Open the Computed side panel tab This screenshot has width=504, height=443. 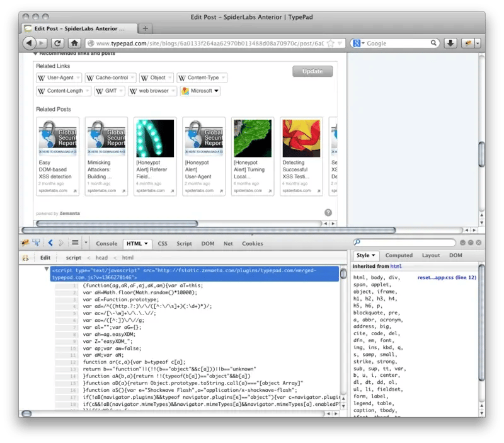click(398, 255)
